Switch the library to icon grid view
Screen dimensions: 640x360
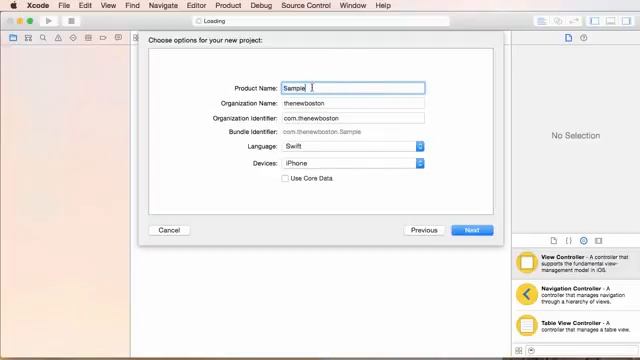(518, 351)
